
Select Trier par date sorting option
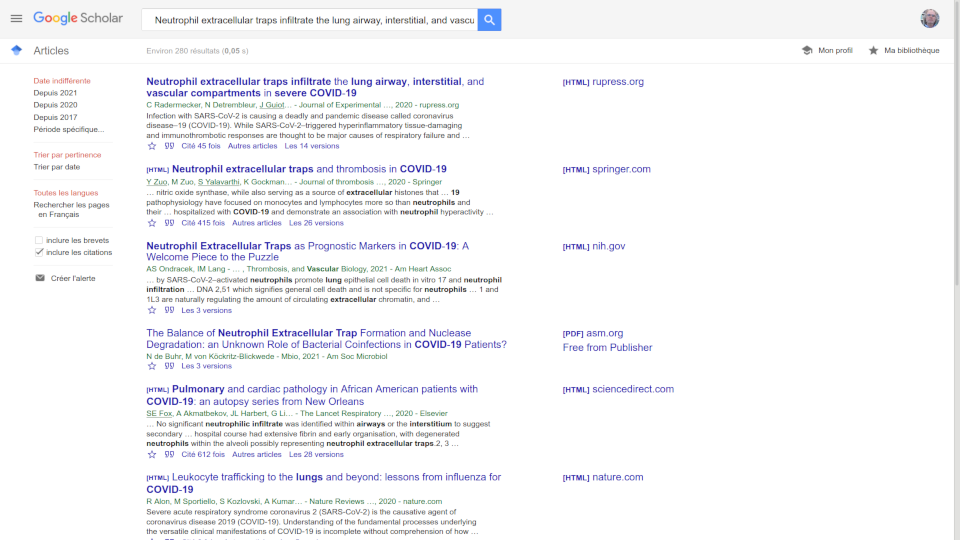pos(57,167)
